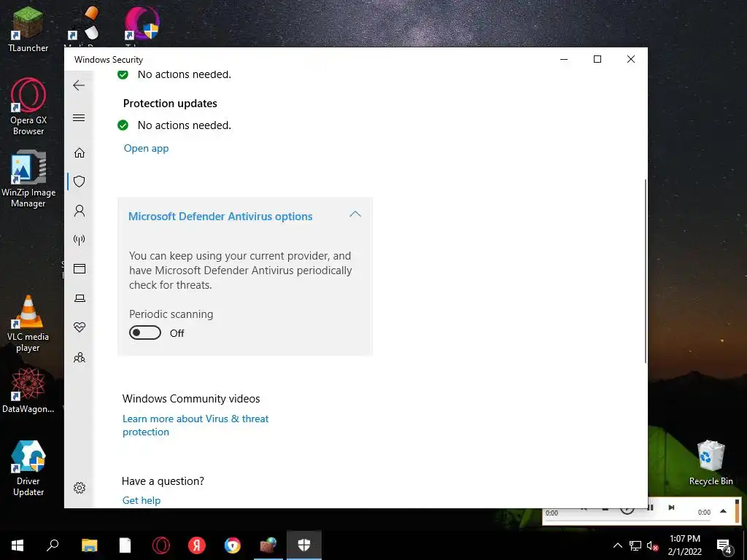Open the hamburger navigation menu
Viewport: 747px width, 560px height.
[x=79, y=117]
